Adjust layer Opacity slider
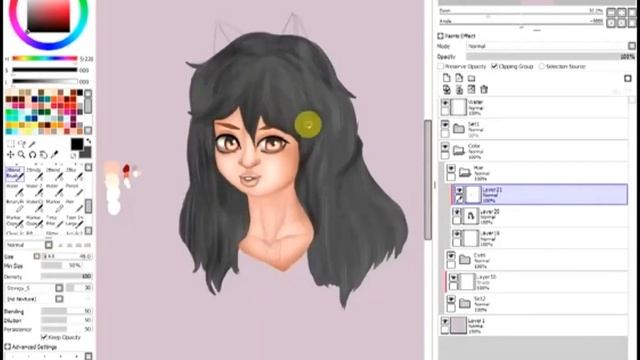 pyautogui.click(x=551, y=57)
